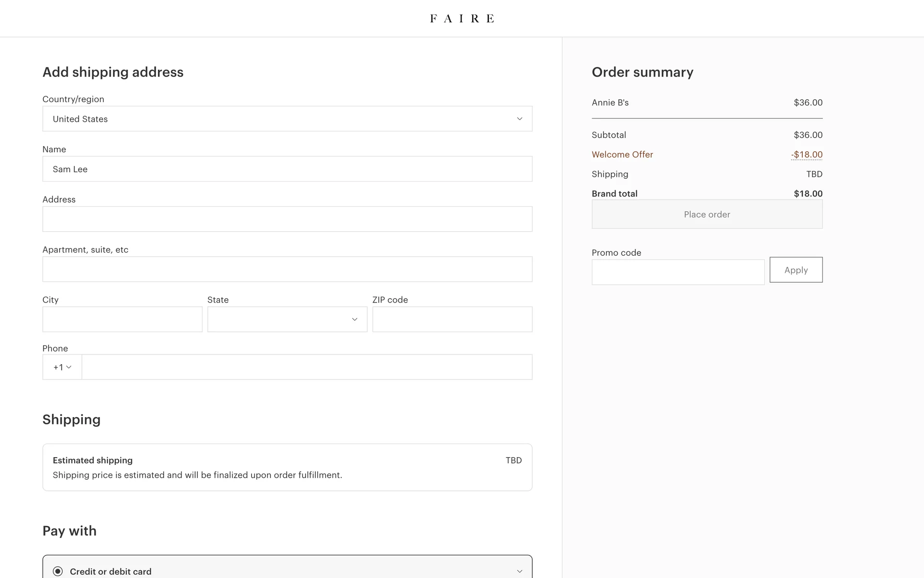
Task: Click the Phone number input field
Action: 307,367
